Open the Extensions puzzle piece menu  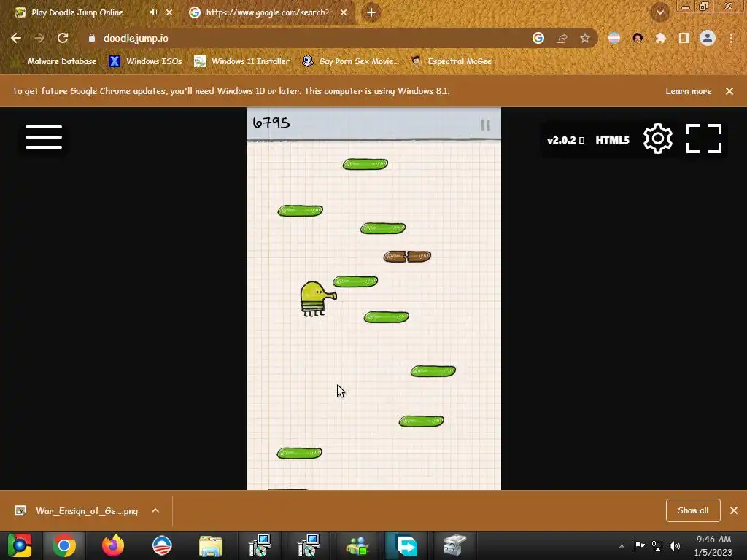point(661,38)
